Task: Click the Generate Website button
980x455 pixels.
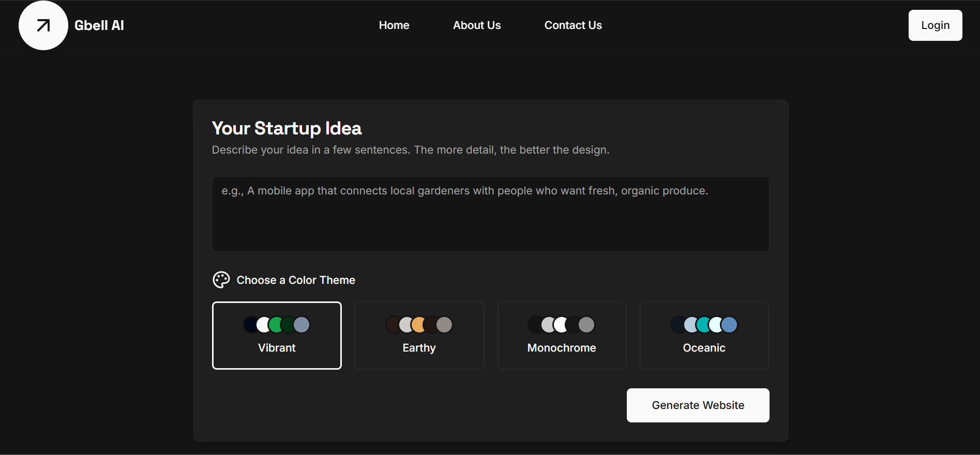Action: [698, 405]
